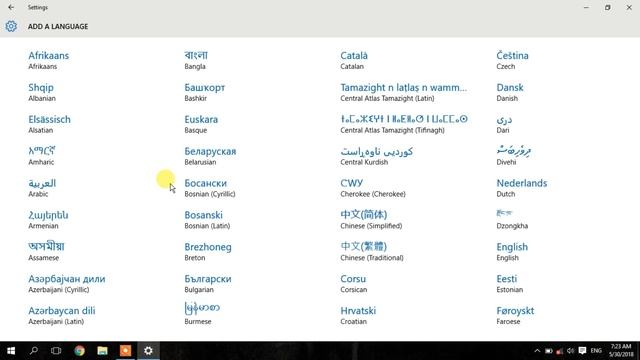640x360 pixels.
Task: Click the ENG input language indicator
Action: point(596,351)
